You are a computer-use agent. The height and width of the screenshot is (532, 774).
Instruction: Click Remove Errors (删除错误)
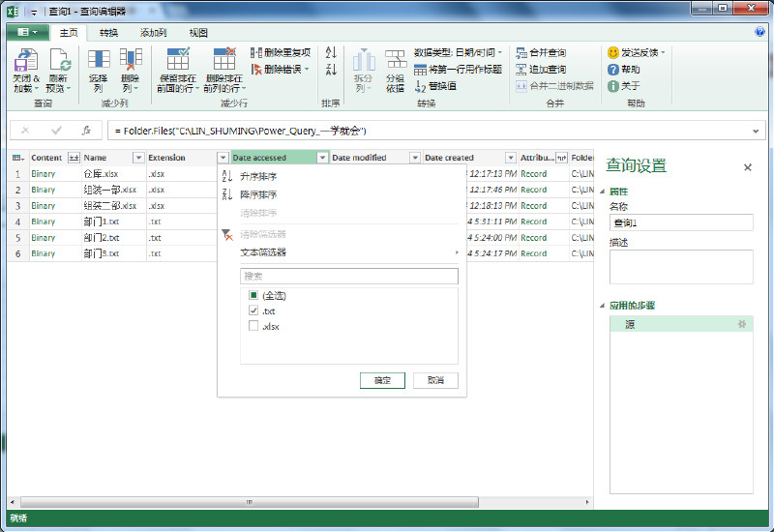click(x=280, y=69)
